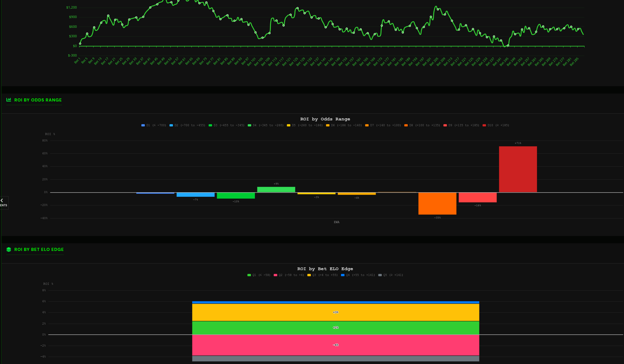Select the dark green -10% bar

(x=236, y=196)
